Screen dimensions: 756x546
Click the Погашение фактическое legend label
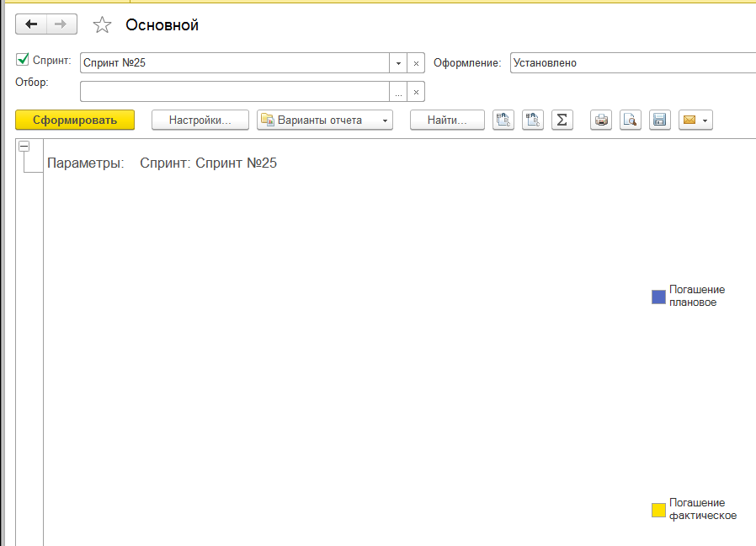tap(702, 509)
